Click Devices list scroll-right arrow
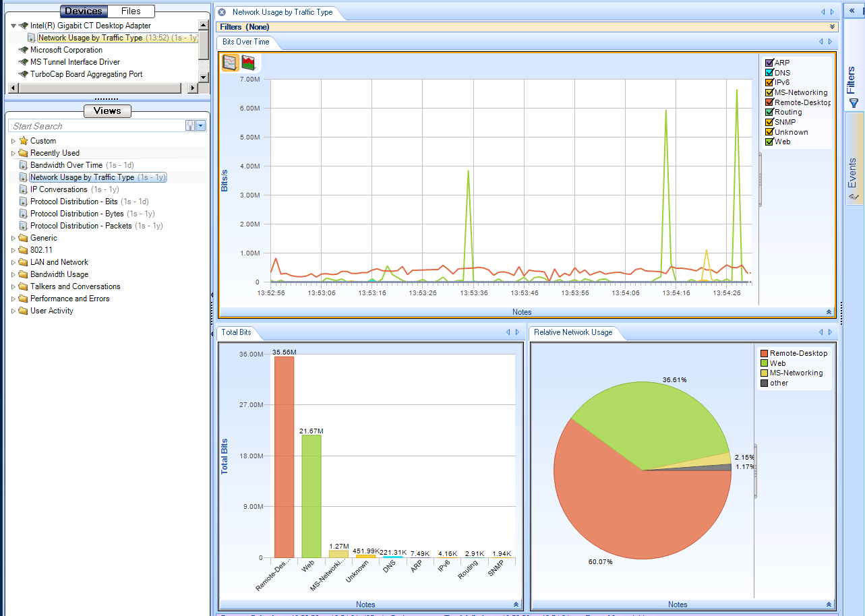Image resolution: width=865 pixels, height=616 pixels. coord(194,88)
